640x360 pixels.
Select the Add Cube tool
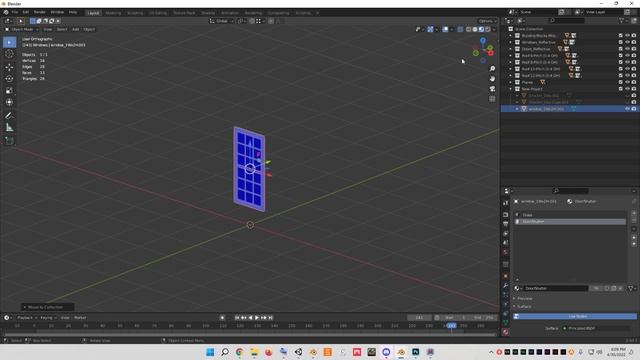9,141
